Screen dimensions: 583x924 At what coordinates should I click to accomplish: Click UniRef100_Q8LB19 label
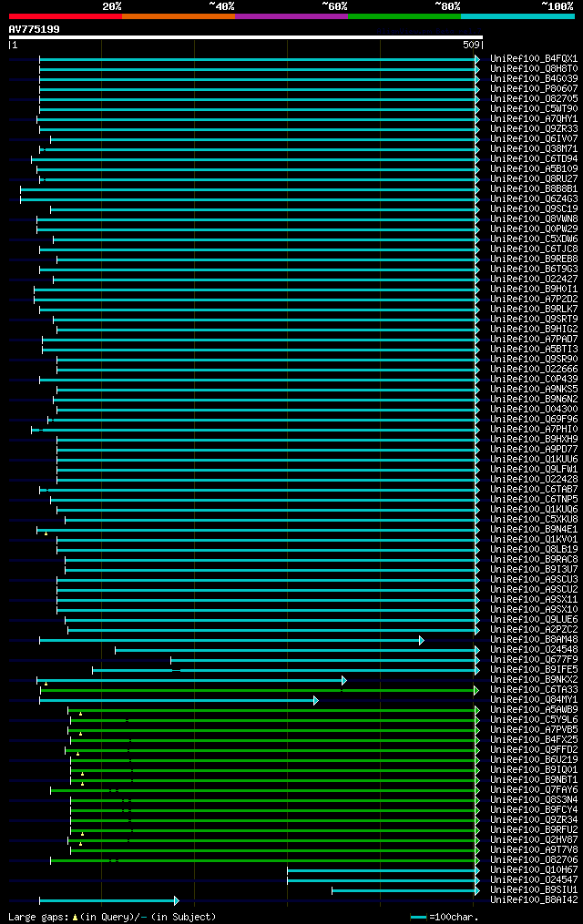pos(534,550)
